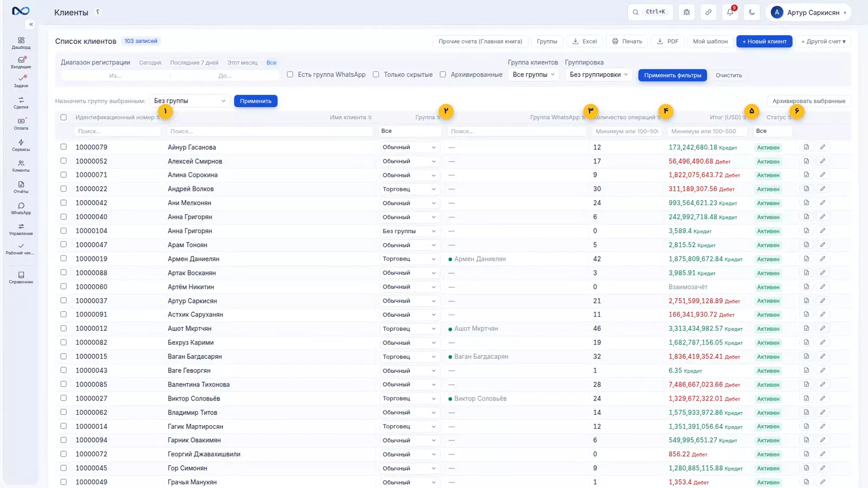Select the 'Последние 7 дней' range tab
This screenshot has height=488, width=868.
(194, 63)
